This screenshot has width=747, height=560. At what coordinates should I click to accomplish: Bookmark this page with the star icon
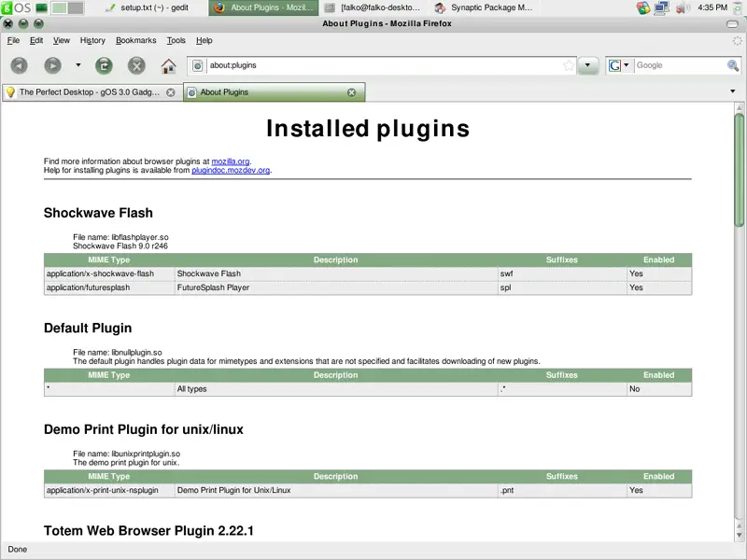click(569, 65)
